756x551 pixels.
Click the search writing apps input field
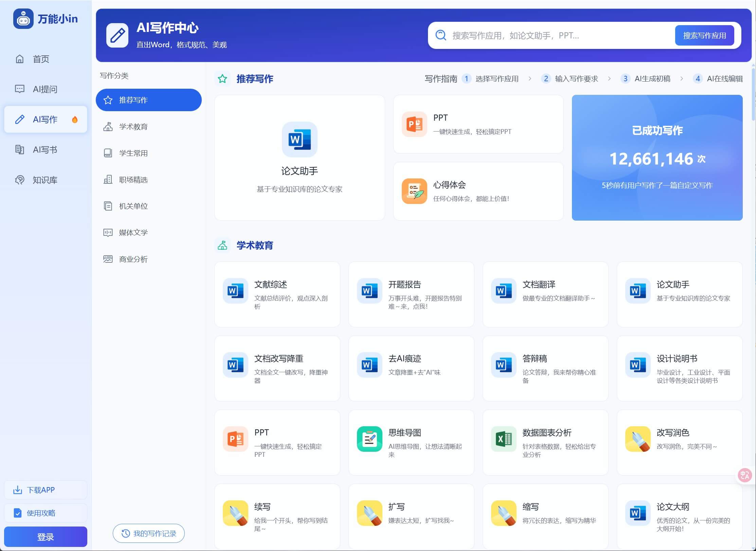pyautogui.click(x=557, y=35)
